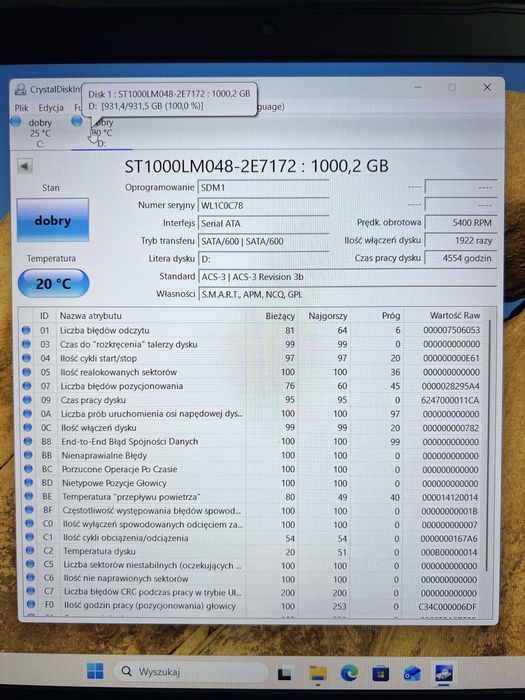Click status dot for attribute BE
The width and height of the screenshot is (525, 700).
[29, 496]
